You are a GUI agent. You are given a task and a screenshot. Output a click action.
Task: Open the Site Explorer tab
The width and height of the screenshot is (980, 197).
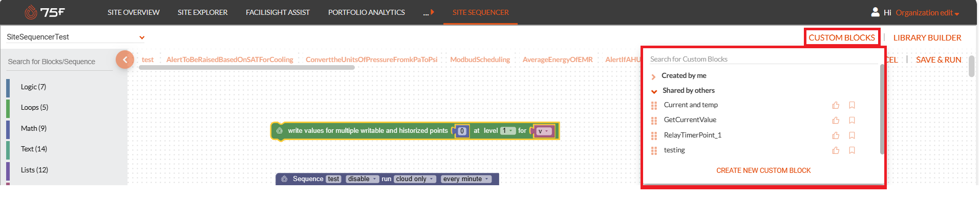(x=202, y=12)
